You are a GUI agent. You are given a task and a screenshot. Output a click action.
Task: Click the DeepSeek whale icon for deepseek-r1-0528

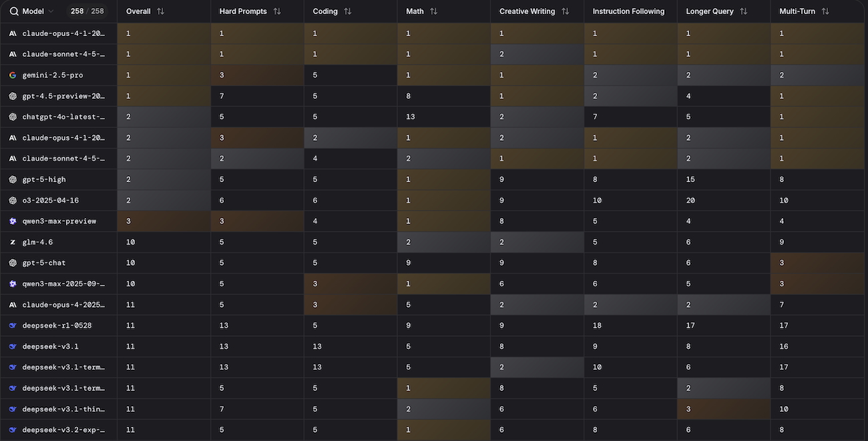pos(13,326)
